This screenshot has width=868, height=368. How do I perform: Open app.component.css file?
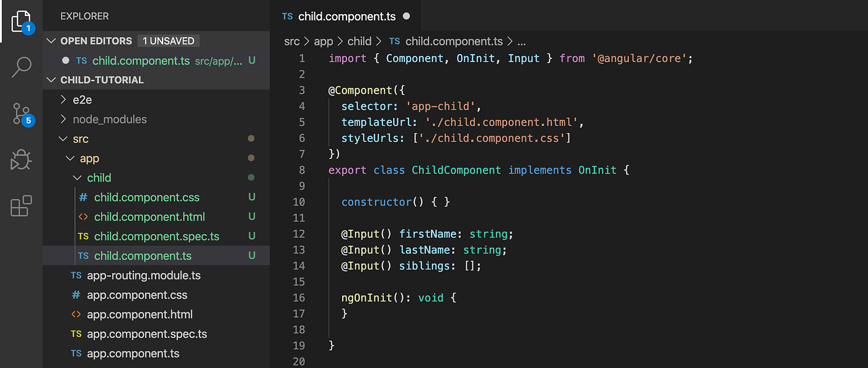[156, 295]
